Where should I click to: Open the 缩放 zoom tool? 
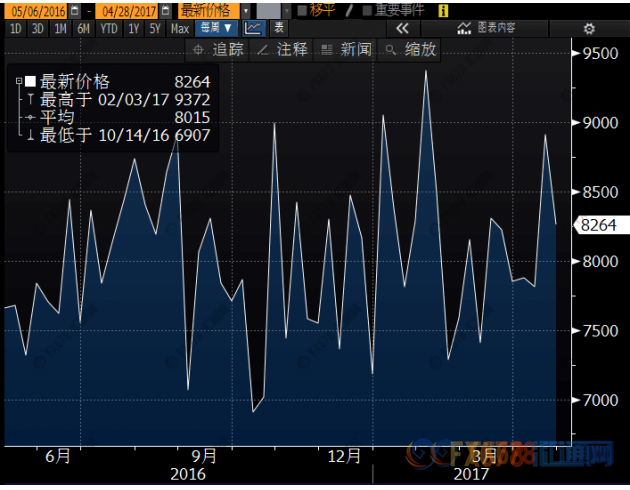click(411, 50)
